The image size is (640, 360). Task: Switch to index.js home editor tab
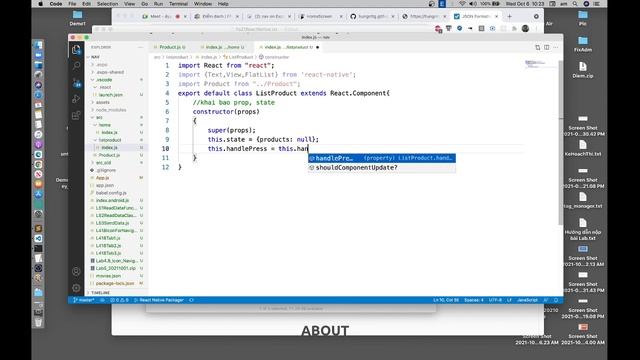223,47
